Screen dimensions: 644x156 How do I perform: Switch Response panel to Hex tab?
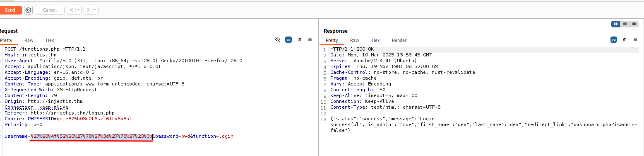(376, 40)
